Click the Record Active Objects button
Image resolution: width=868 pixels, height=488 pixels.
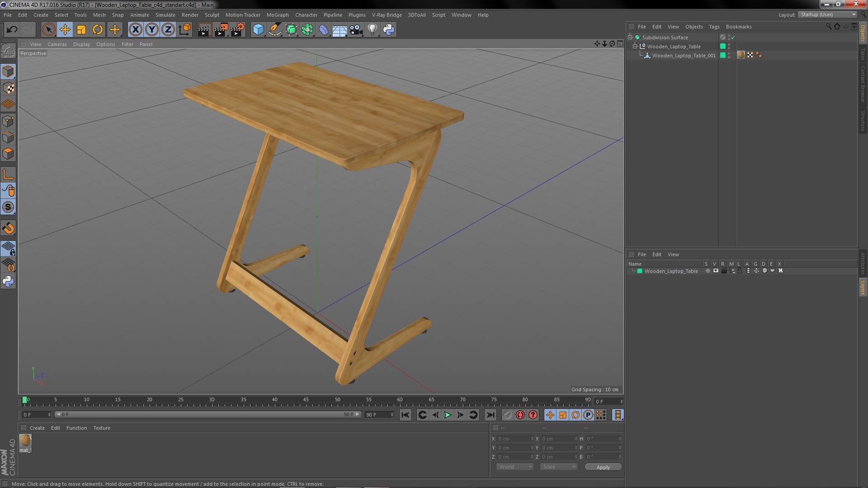point(508,415)
